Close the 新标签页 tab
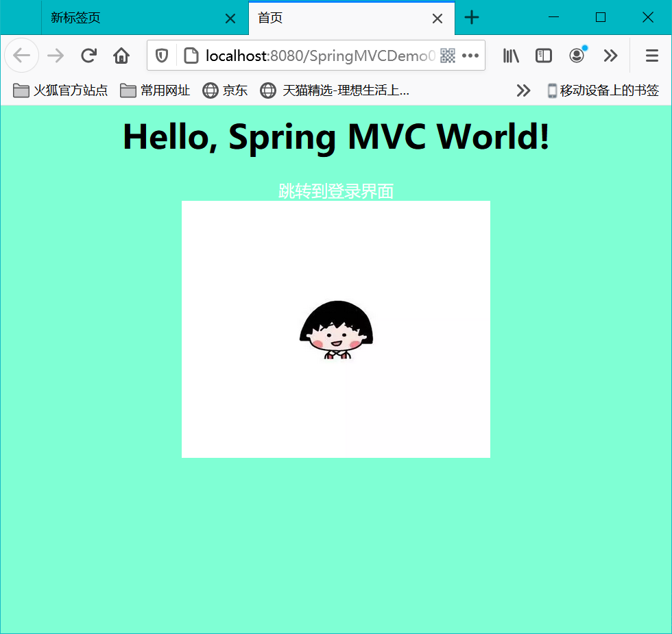 [230, 19]
